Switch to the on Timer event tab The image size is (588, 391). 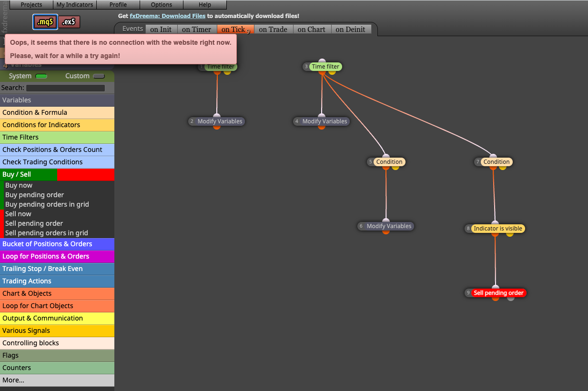(197, 30)
